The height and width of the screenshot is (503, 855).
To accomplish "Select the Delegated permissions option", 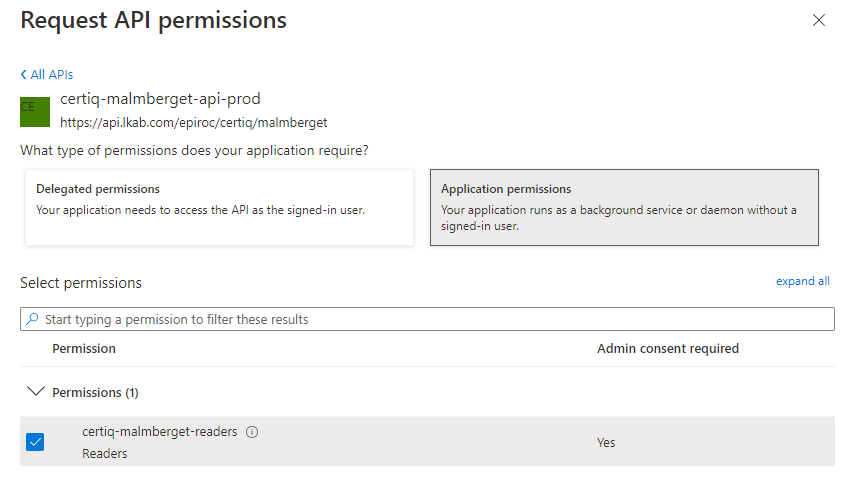I will (x=219, y=207).
